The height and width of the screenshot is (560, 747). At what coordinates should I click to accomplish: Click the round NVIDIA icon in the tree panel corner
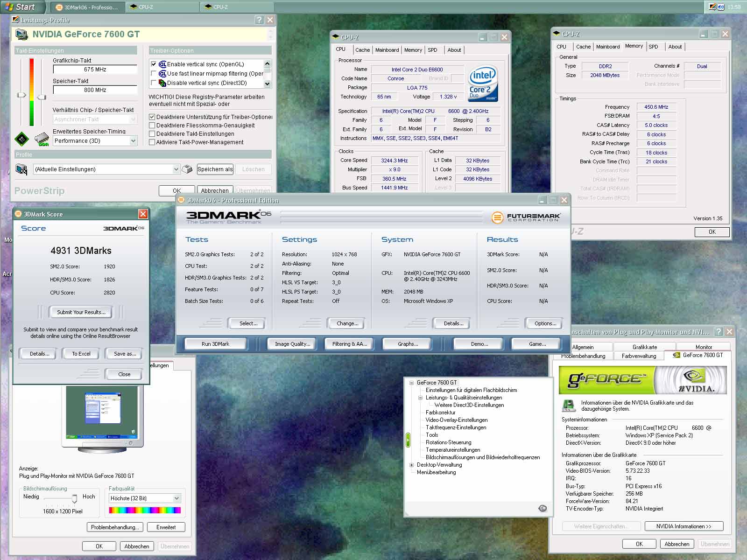coord(543,508)
